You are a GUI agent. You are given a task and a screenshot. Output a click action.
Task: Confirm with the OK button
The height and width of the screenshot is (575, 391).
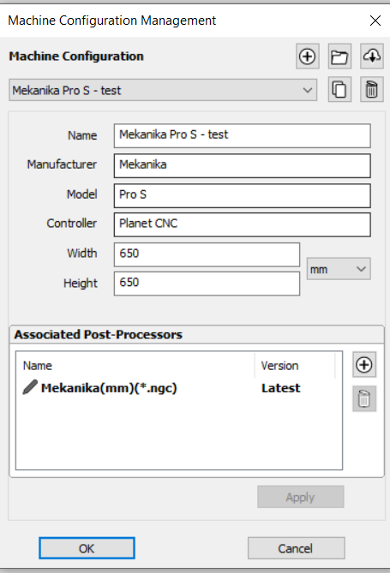(87, 548)
